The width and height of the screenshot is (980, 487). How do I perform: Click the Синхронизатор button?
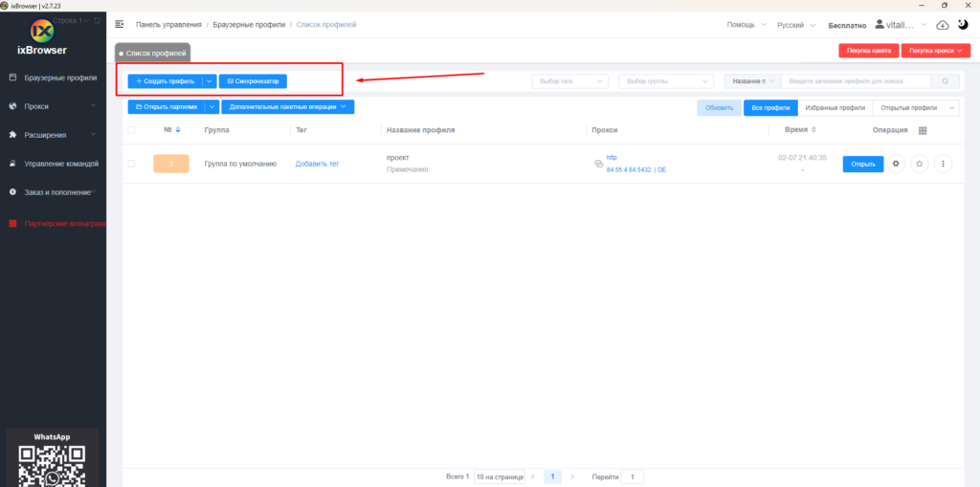pyautogui.click(x=253, y=81)
